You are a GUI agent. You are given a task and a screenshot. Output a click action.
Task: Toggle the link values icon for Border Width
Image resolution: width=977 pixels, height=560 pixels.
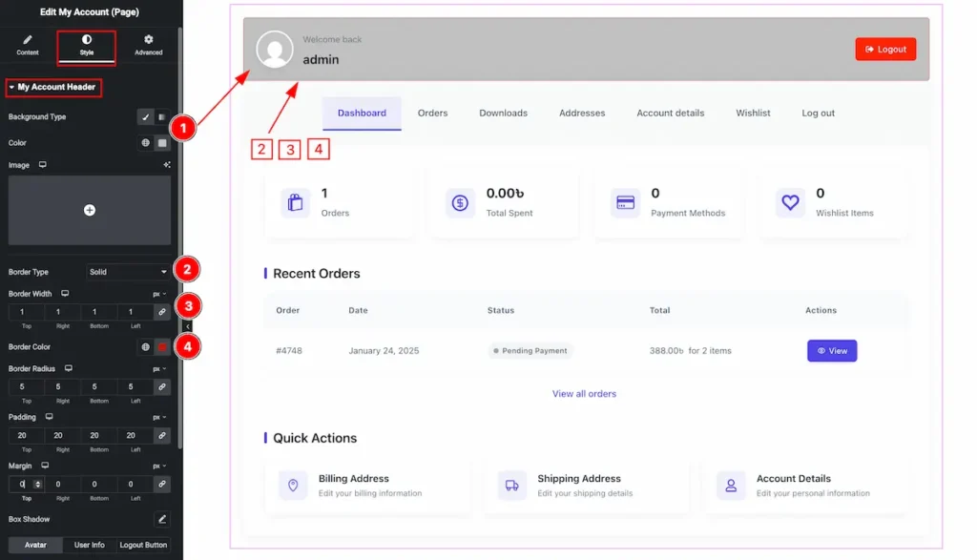click(162, 312)
